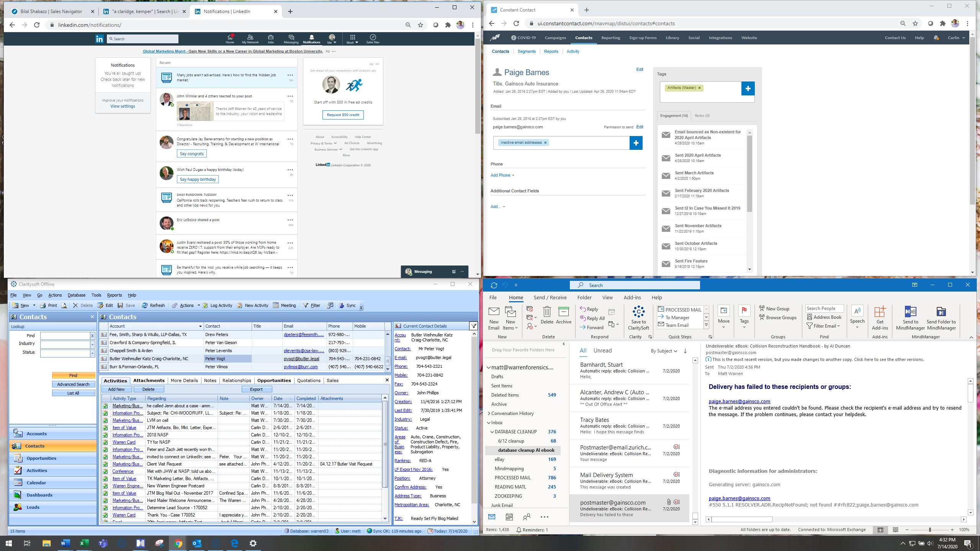Image resolution: width=980 pixels, height=551 pixels.
Task: Click Get Add-ins in Outlook ribbon
Action: pyautogui.click(x=880, y=318)
